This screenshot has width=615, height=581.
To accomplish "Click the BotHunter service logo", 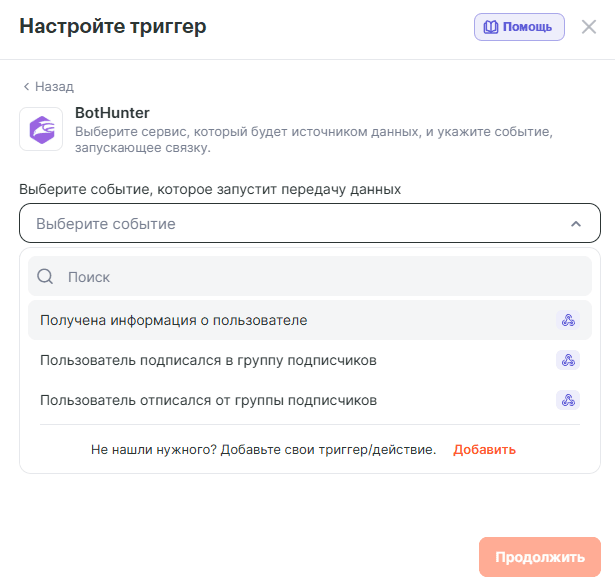I will point(41,129).
